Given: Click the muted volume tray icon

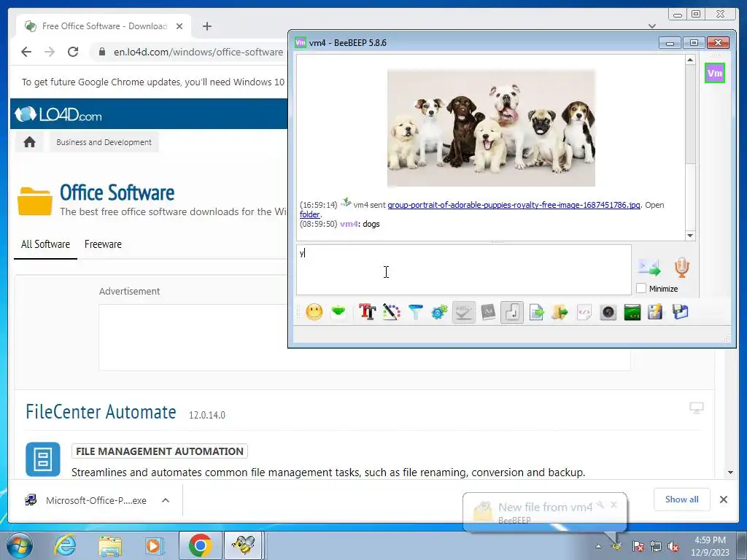Looking at the screenshot, I should click(673, 546).
